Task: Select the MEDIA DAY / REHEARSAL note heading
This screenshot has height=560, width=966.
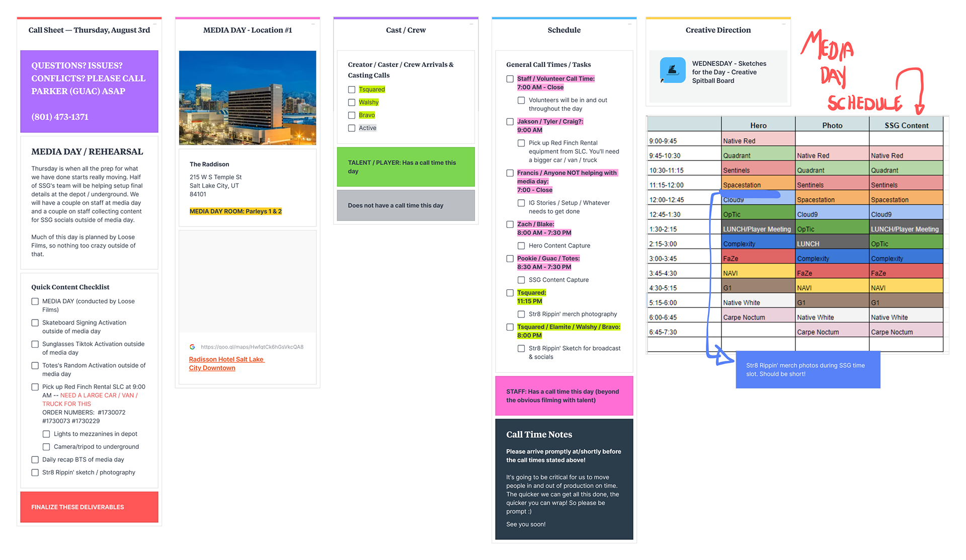Action: [x=87, y=151]
